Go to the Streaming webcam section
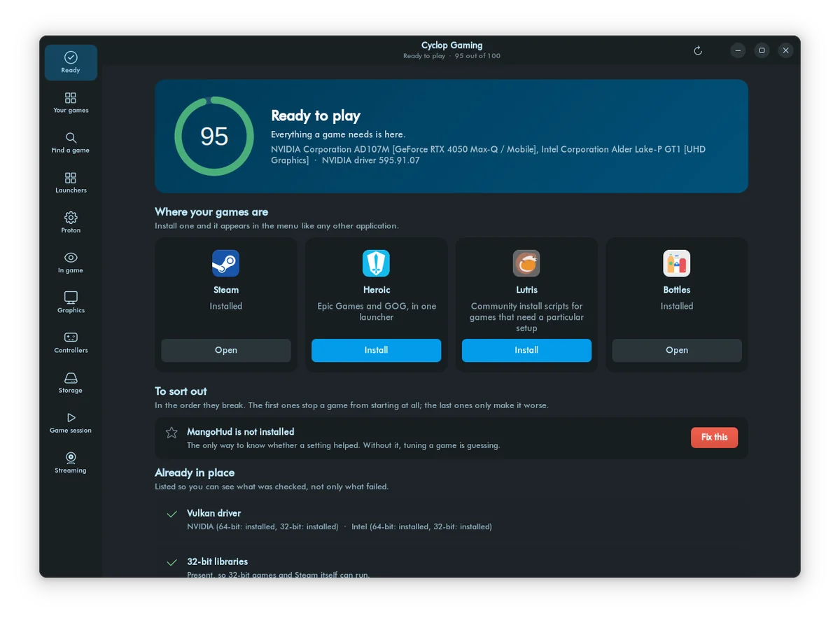 tap(71, 461)
